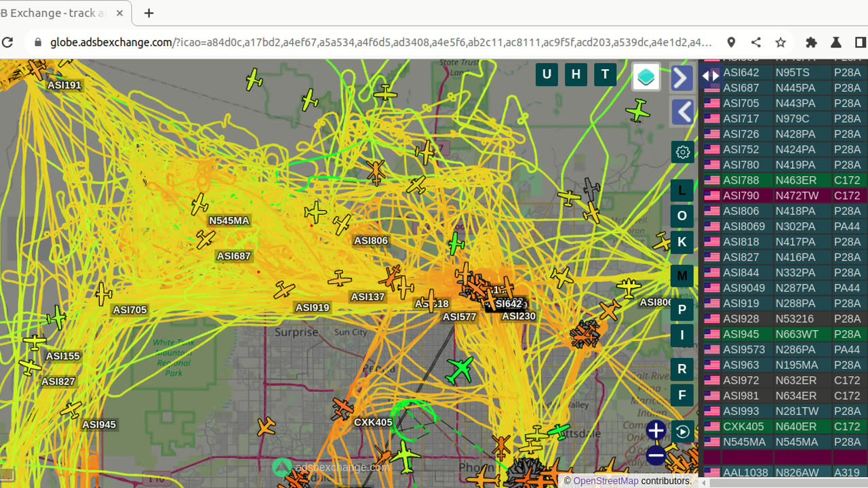This screenshot has height=488, width=868.
Task: Select ASI717 N979C table row
Action: (x=783, y=119)
